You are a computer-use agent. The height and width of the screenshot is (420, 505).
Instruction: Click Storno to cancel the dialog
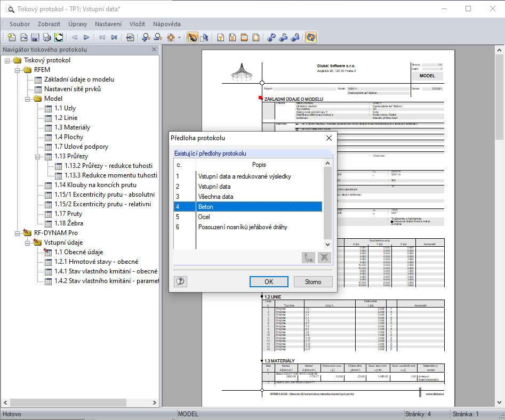tap(313, 282)
